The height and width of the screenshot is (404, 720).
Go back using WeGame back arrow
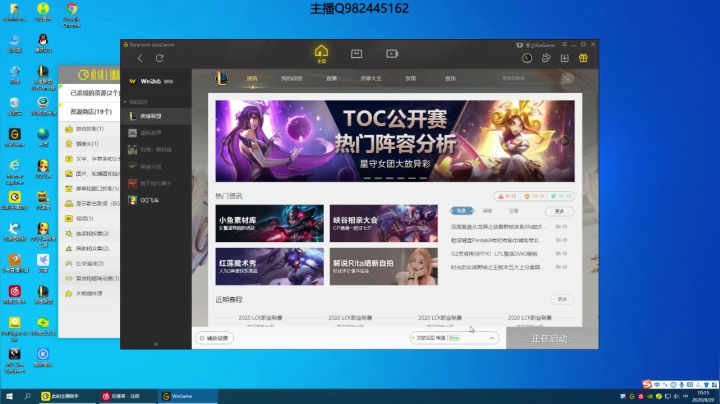point(140,58)
